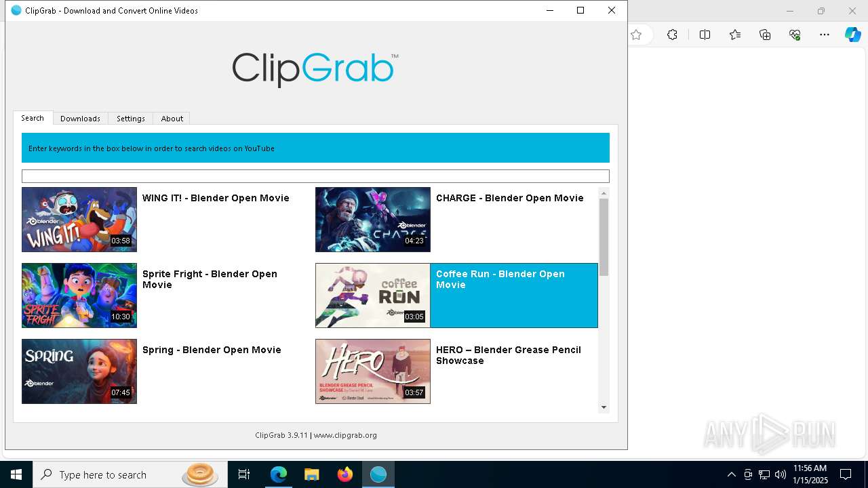The height and width of the screenshot is (488, 868).
Task: Click the taskbar 'Type here to search' box
Action: pos(130,474)
